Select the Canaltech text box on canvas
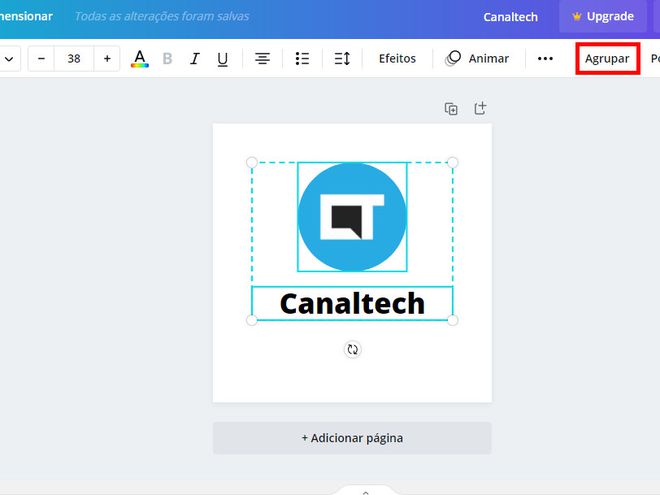Image resolution: width=660 pixels, height=495 pixels. (x=352, y=303)
